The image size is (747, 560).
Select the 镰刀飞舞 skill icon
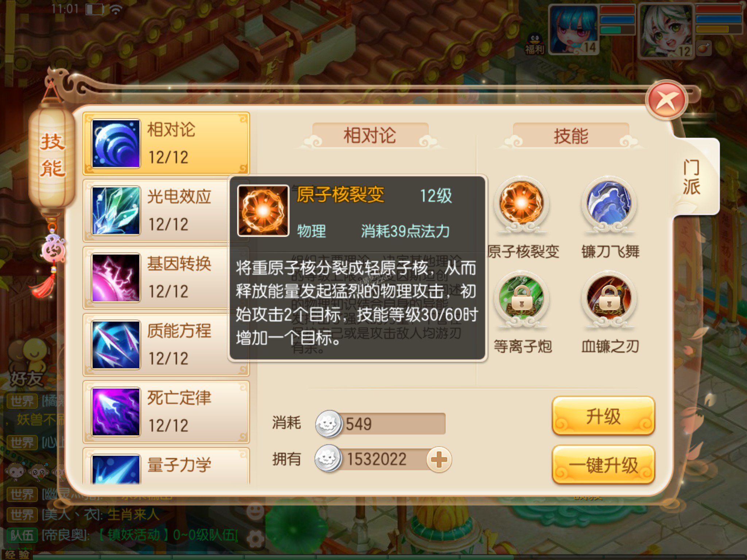pyautogui.click(x=609, y=203)
